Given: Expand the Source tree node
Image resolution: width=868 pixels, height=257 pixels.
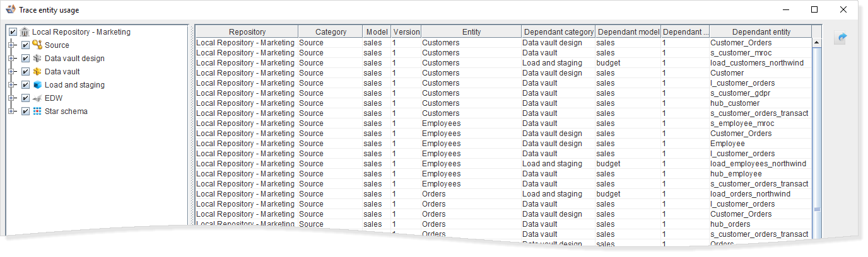Looking at the screenshot, I should coord(11,45).
